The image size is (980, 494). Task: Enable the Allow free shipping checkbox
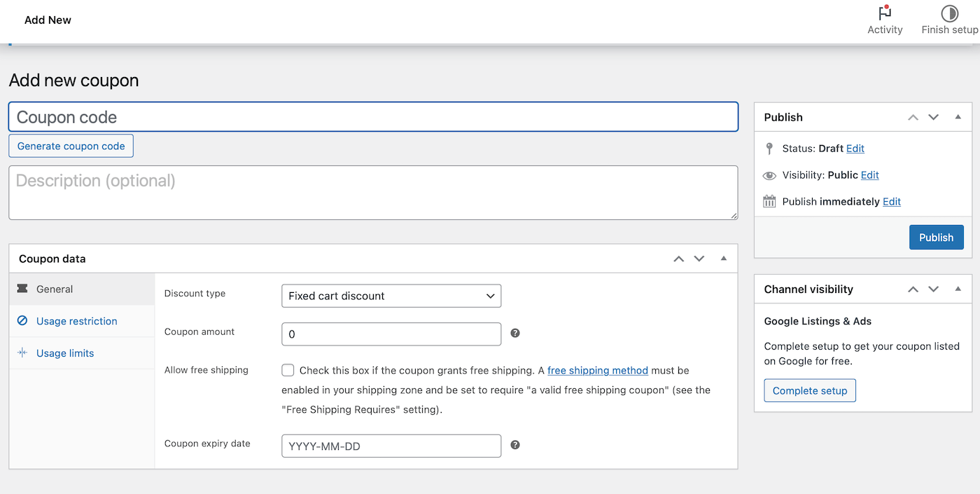[x=288, y=370]
